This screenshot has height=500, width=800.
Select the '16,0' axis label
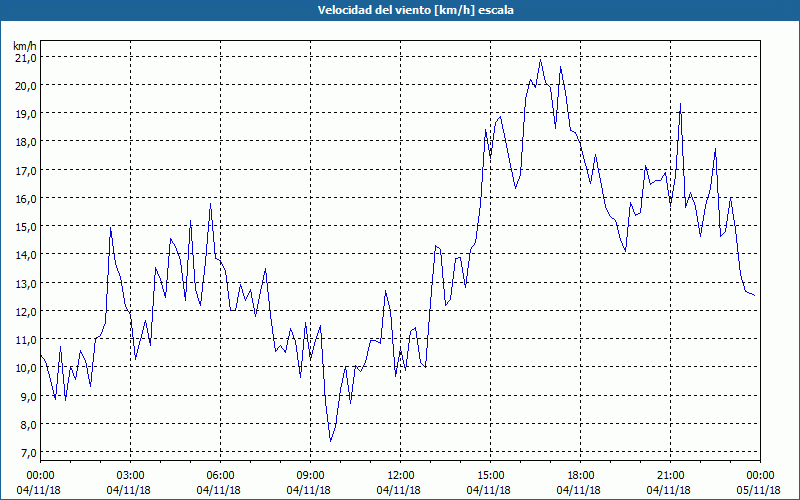[26, 199]
